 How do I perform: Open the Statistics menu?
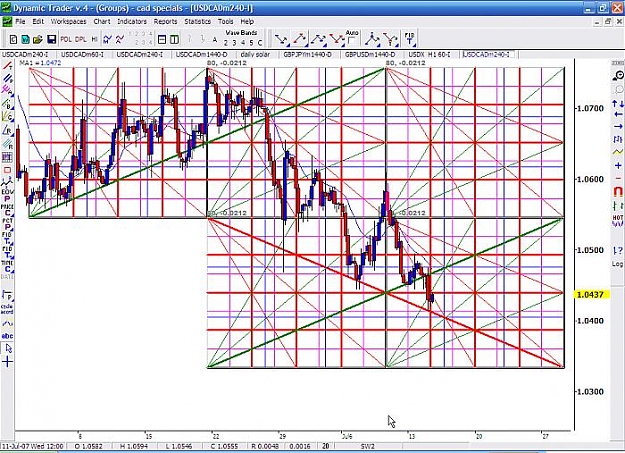pos(197,22)
